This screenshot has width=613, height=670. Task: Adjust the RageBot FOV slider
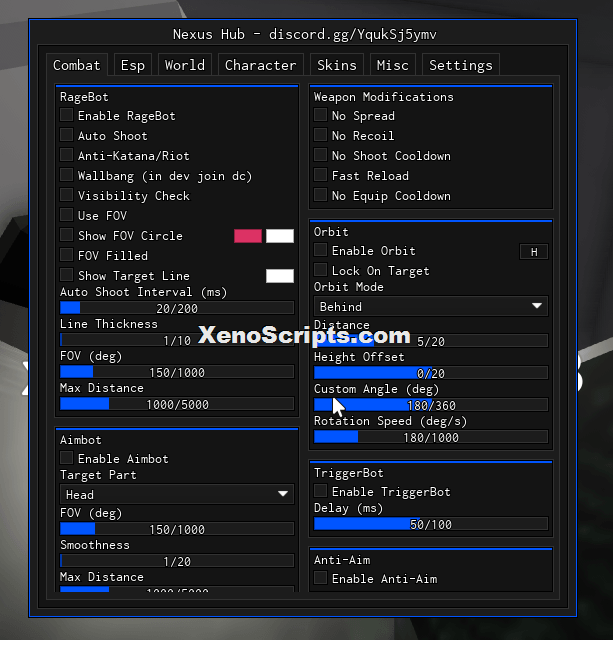[177, 372]
